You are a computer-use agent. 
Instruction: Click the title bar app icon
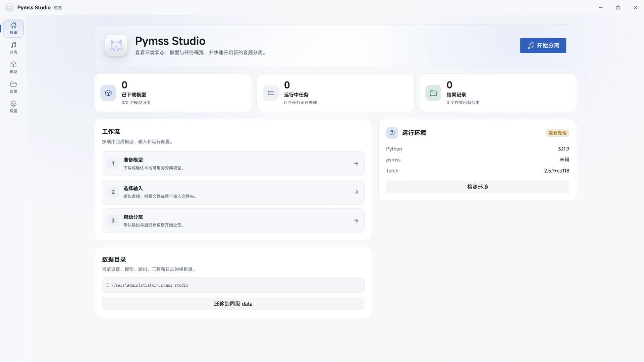[9, 7]
